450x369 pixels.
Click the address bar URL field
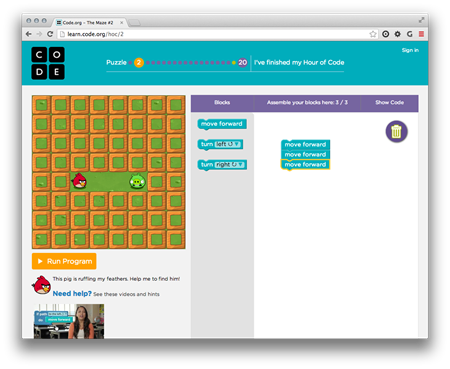click(213, 34)
